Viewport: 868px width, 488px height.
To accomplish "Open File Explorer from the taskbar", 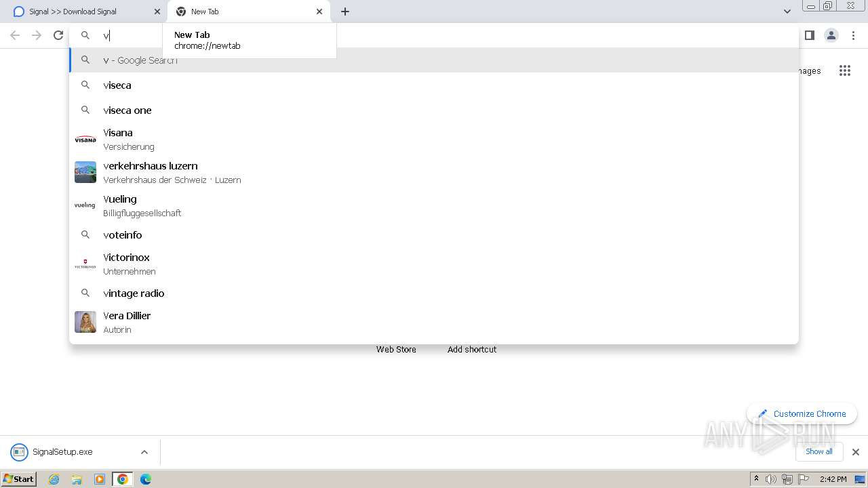I will tap(77, 479).
